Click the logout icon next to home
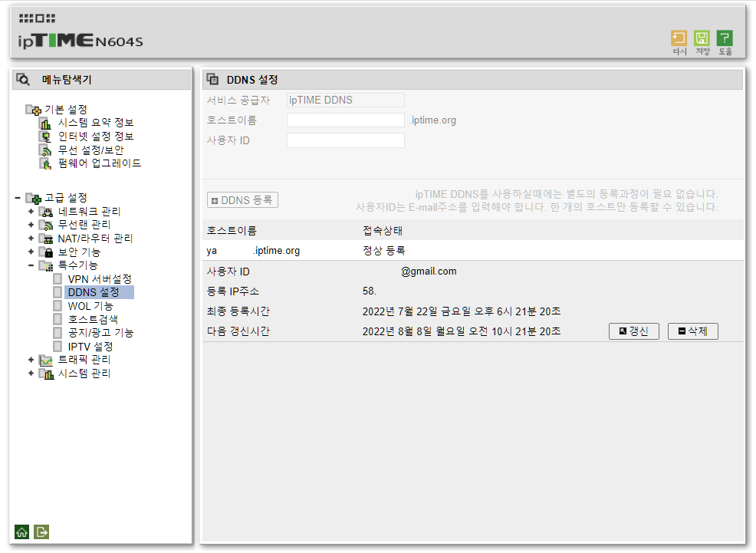The image size is (756, 553). 41,532
